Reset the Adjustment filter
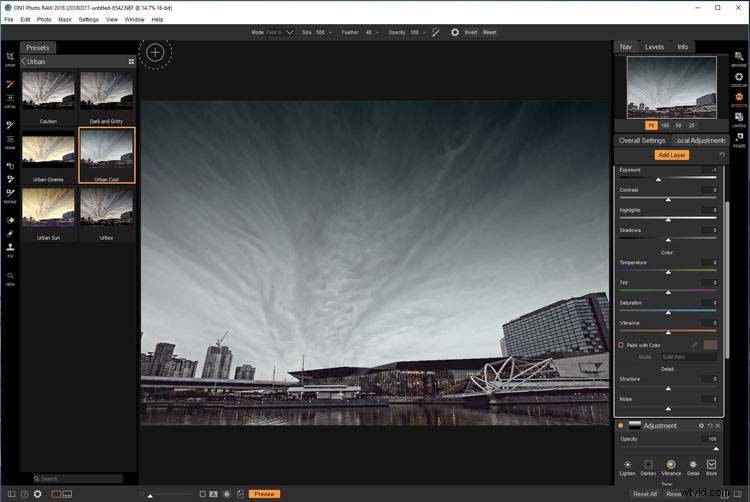 click(710, 426)
